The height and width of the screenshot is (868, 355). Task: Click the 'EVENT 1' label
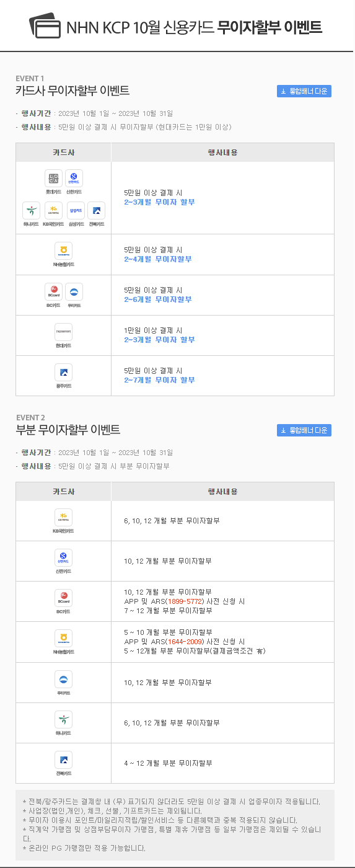(30, 78)
